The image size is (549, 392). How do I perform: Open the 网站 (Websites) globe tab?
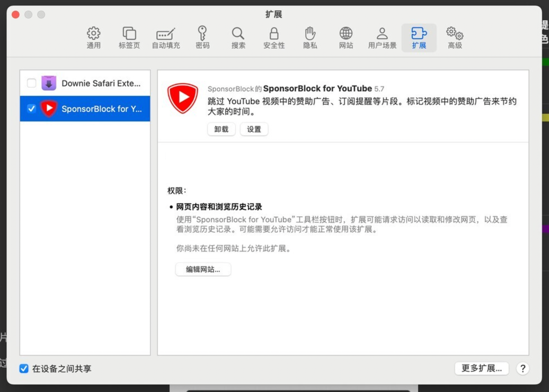(x=346, y=38)
